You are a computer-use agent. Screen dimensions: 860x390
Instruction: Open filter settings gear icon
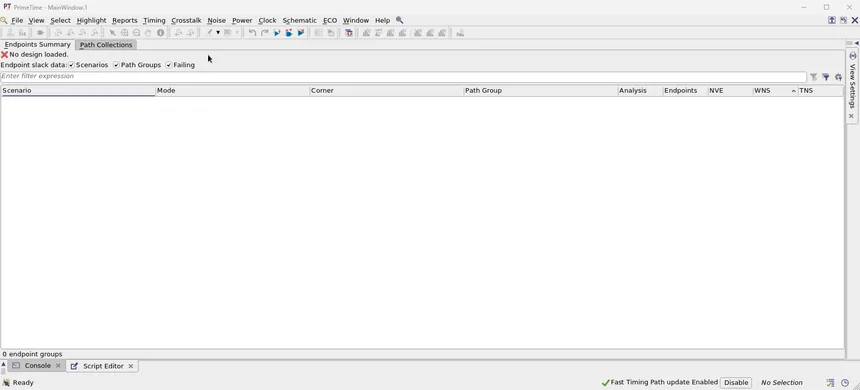tap(838, 77)
